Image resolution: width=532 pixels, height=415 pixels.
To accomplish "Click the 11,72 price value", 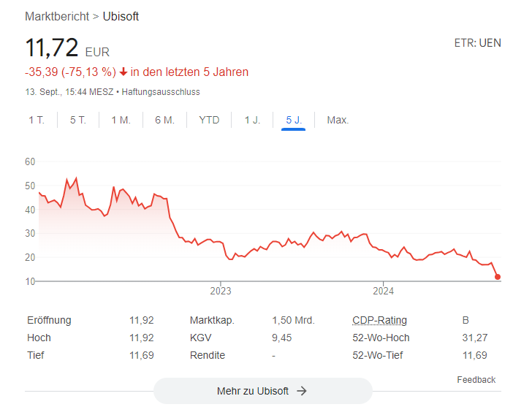I will [x=52, y=47].
